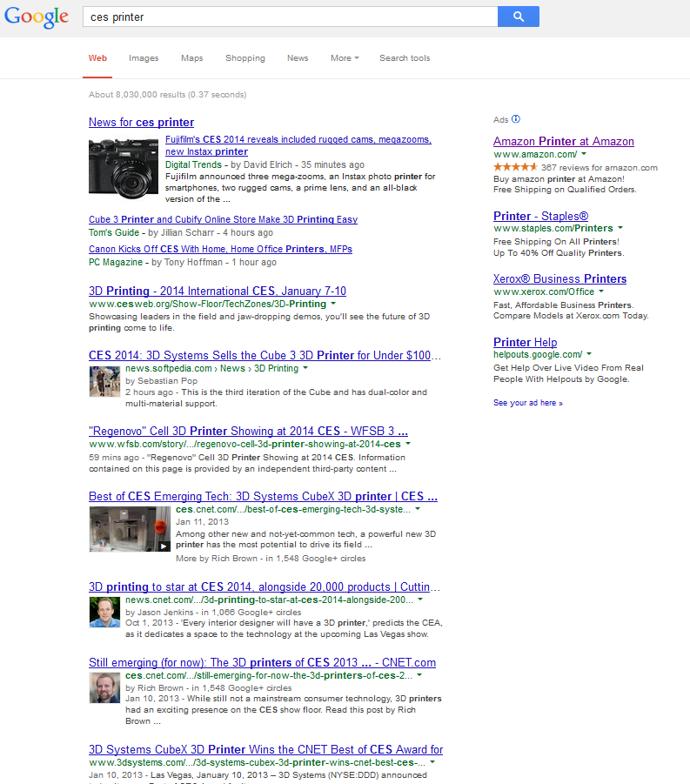690x784 pixels.
Task: Click the Google logo
Action: tap(36, 17)
